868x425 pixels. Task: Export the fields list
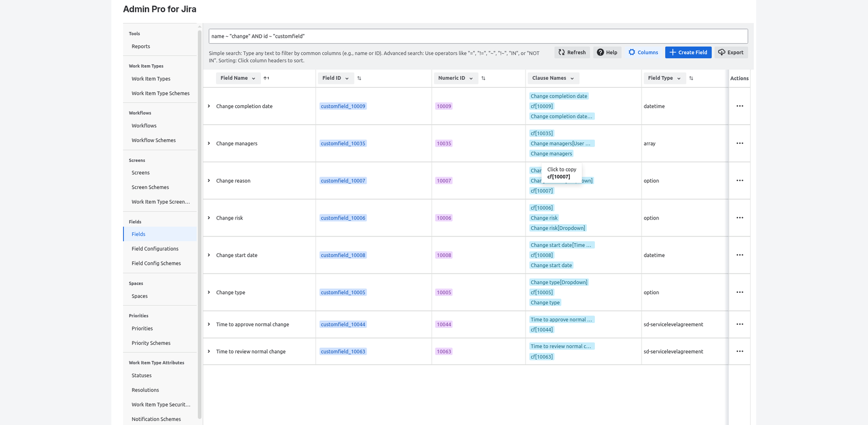pyautogui.click(x=731, y=52)
